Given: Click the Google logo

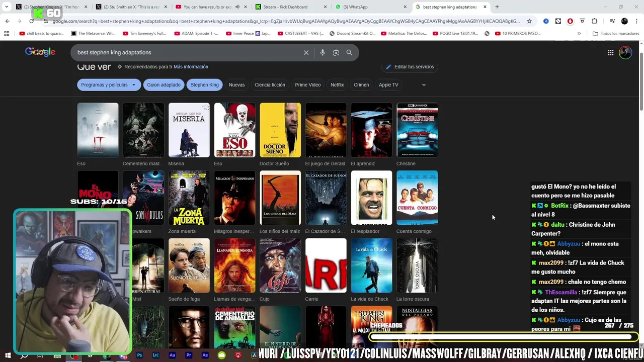Looking at the screenshot, I should click(40, 52).
